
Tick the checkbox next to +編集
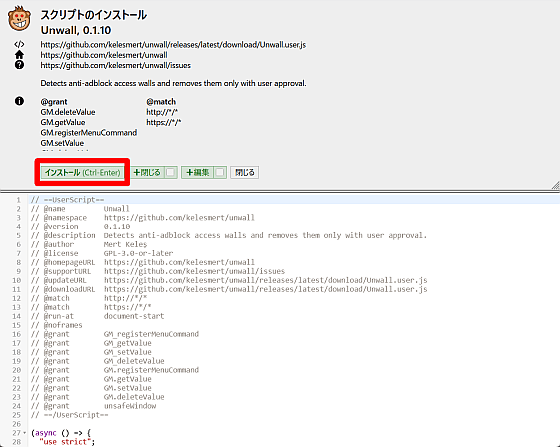tap(220, 172)
